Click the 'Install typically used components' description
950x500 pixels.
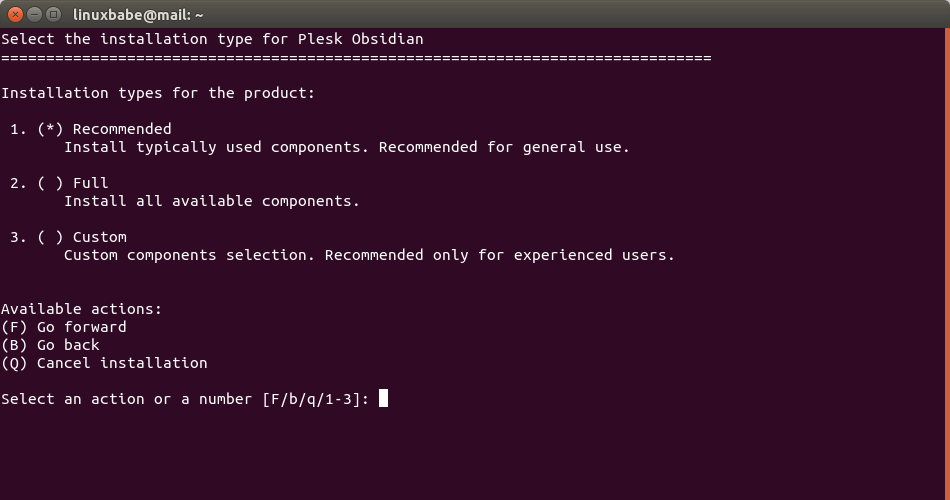[x=347, y=147]
